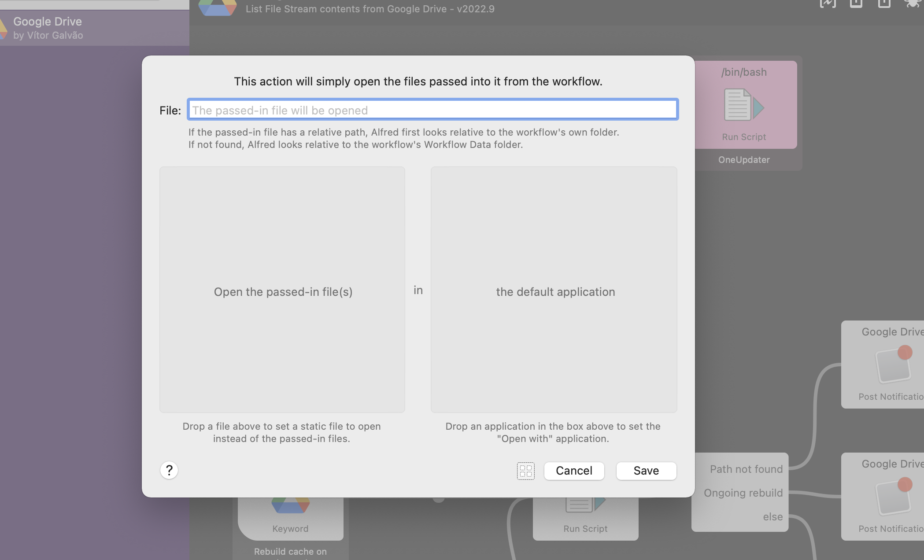Select the lower Post Notification node icon

pyautogui.click(x=893, y=497)
